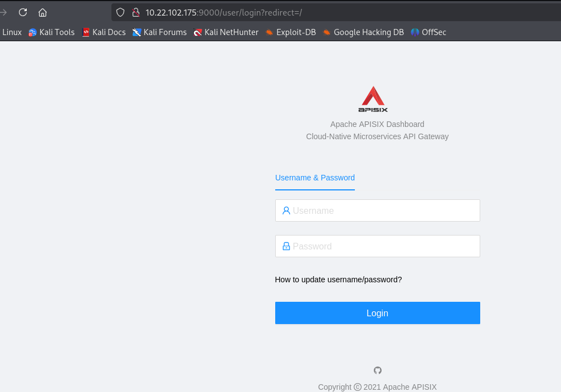Focus the Password input field
561x392 pixels.
tap(378, 246)
